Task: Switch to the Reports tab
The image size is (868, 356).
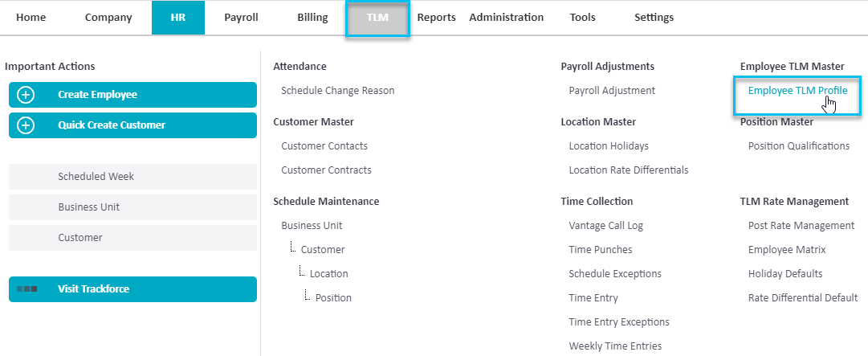Action: [437, 17]
